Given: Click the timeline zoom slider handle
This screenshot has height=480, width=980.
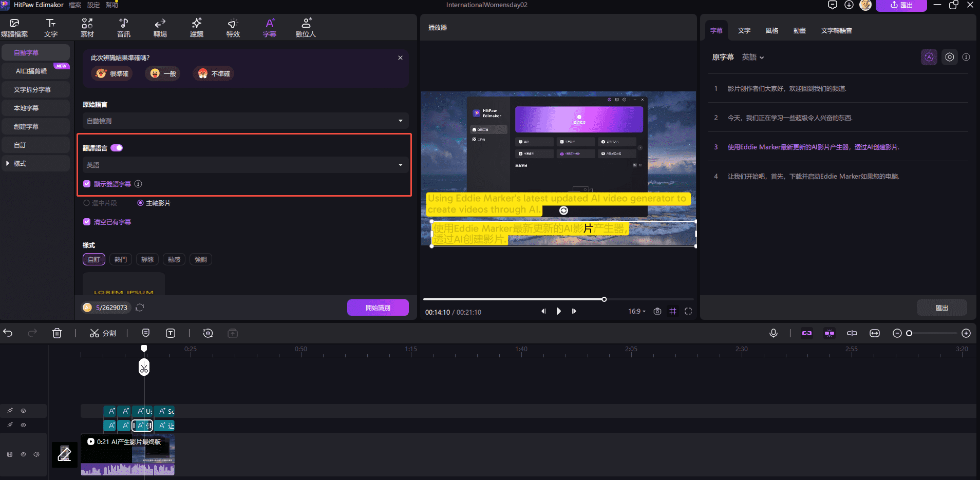Looking at the screenshot, I should (x=909, y=333).
